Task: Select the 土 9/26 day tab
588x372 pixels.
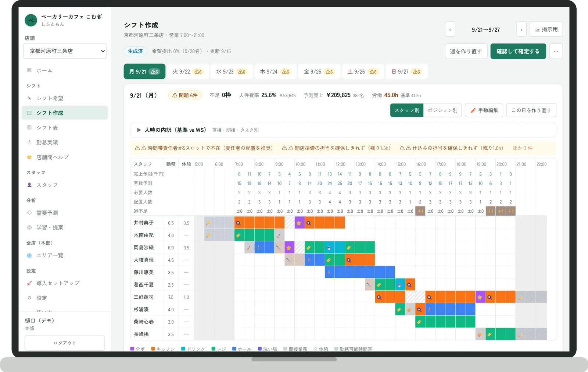Action: coord(363,71)
